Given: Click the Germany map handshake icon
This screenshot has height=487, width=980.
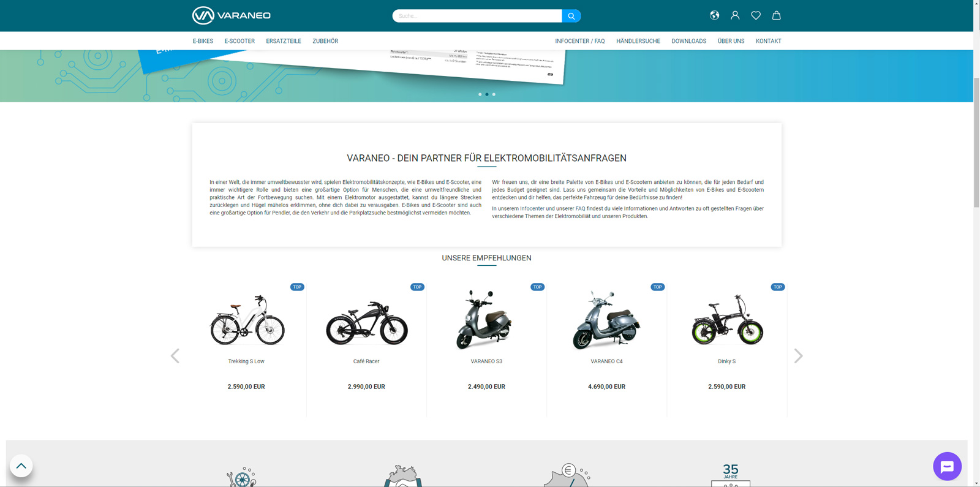Looking at the screenshot, I should click(403, 476).
